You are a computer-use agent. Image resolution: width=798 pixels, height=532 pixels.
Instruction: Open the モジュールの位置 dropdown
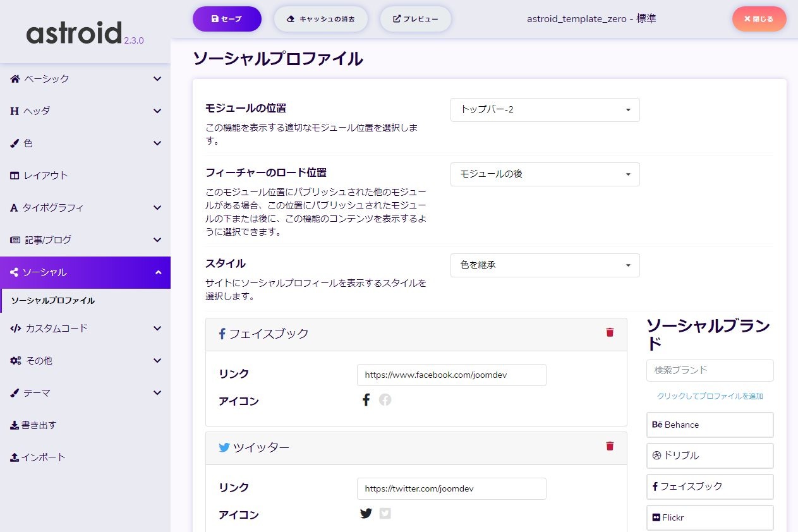click(545, 110)
